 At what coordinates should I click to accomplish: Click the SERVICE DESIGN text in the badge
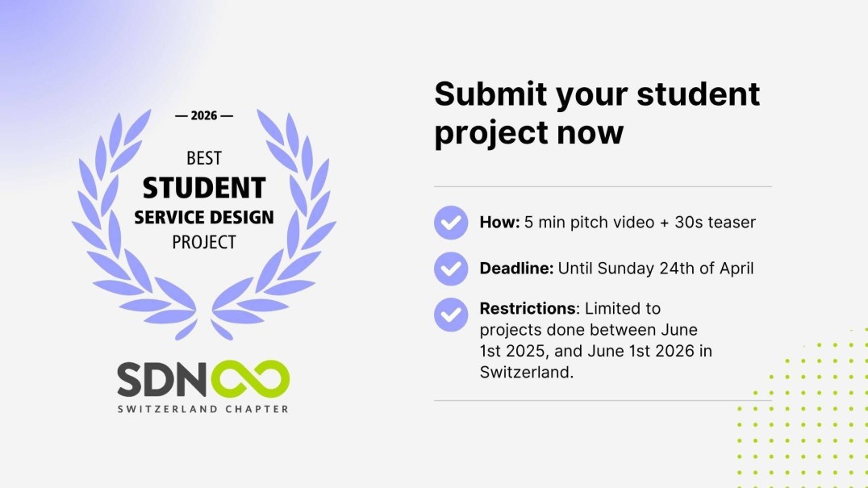[x=204, y=217]
